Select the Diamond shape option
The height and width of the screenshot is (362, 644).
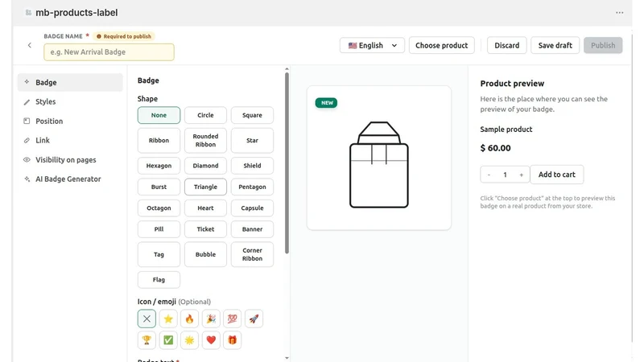pyautogui.click(x=205, y=166)
